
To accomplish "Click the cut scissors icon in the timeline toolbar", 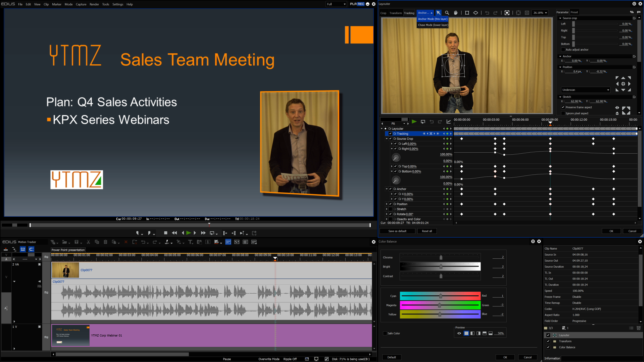I will click(x=88, y=242).
